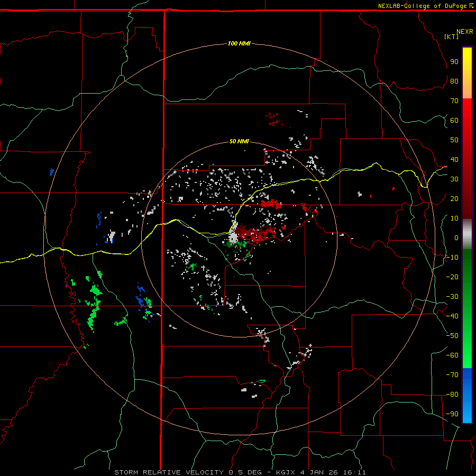The height and width of the screenshot is (476, 476).
Task: Click the positive 90 knots scale value
Action: tap(454, 62)
